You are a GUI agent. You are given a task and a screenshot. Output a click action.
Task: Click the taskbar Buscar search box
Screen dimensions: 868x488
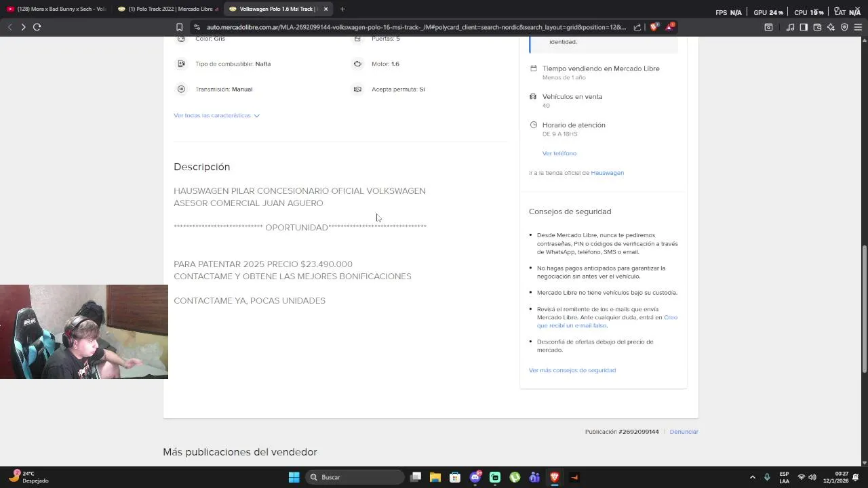point(354,477)
